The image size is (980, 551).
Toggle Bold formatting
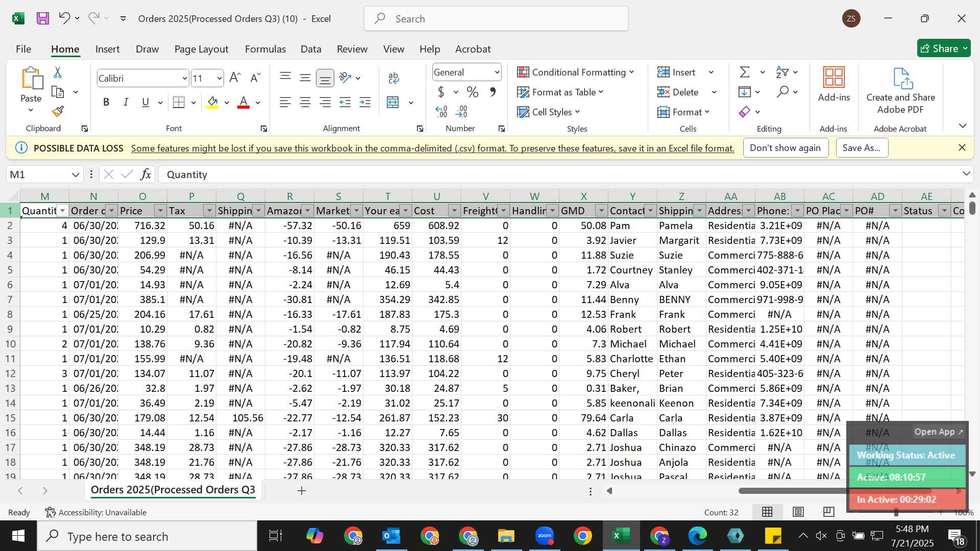(106, 103)
